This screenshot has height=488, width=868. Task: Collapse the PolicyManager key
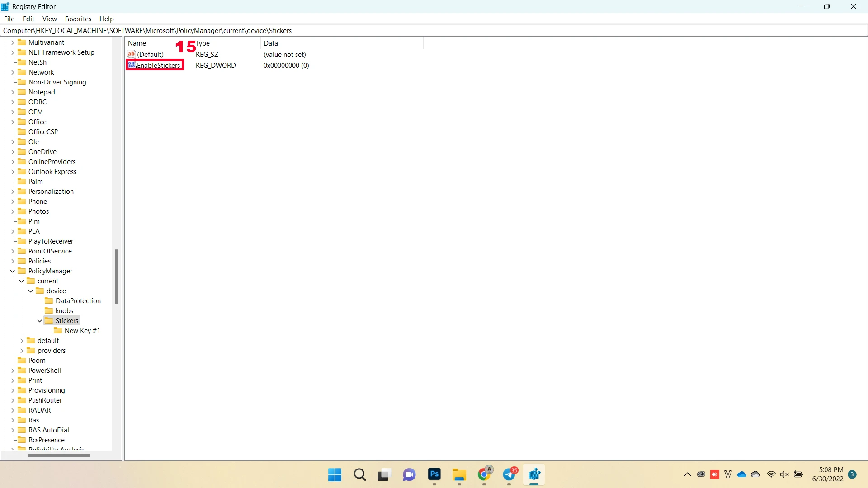coord(13,271)
